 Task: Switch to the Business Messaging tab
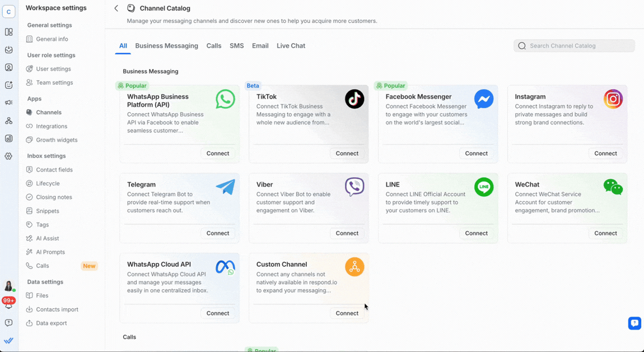click(166, 45)
